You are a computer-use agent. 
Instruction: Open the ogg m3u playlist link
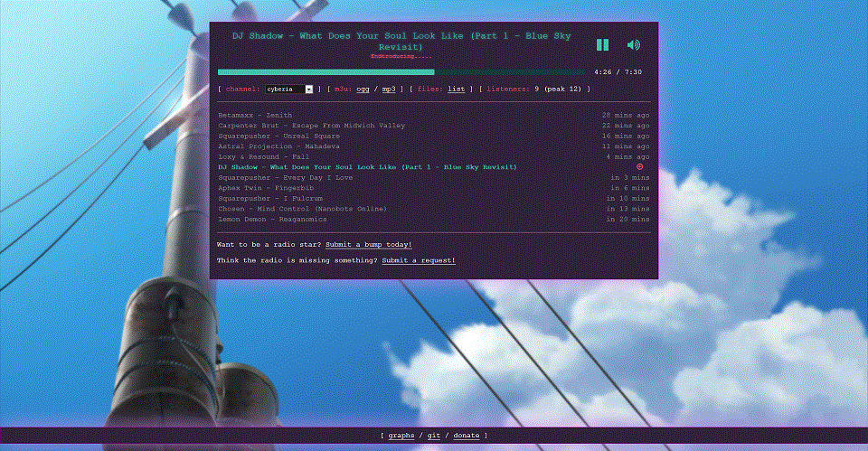(363, 89)
